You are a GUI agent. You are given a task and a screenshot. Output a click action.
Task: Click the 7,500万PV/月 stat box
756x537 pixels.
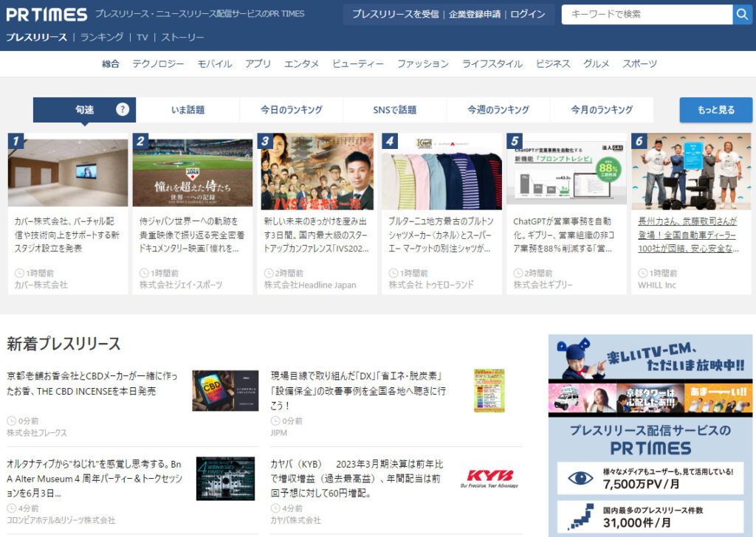(x=650, y=478)
